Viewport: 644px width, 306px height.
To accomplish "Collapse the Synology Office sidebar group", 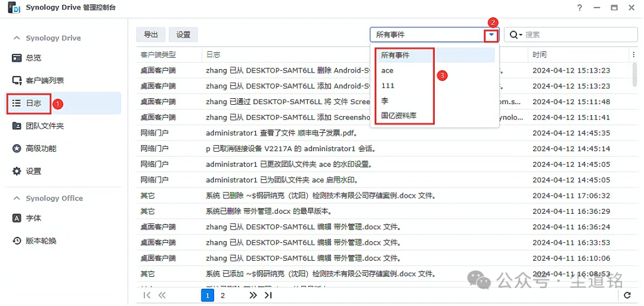I will pyautogui.click(x=17, y=198).
